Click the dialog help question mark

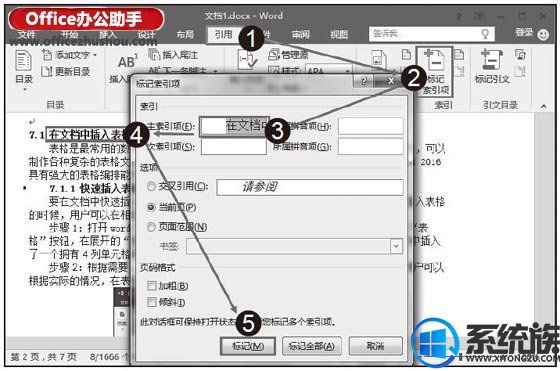pos(364,81)
